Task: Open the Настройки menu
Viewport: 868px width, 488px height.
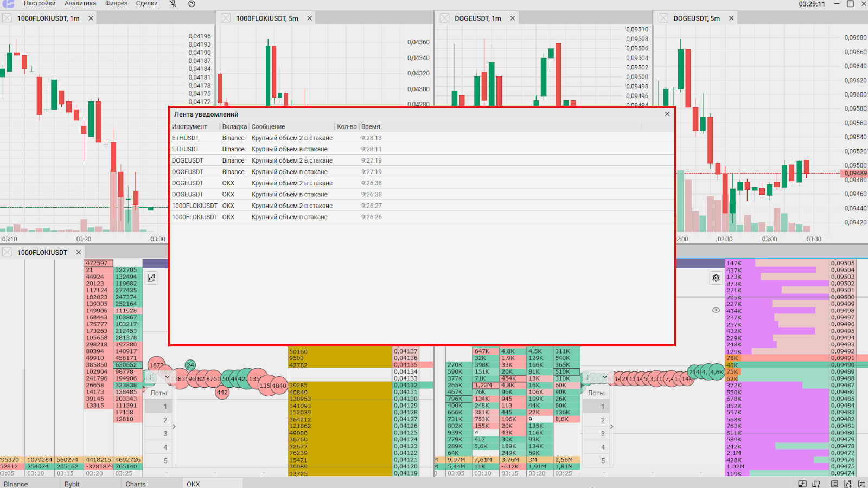Action: [x=40, y=4]
